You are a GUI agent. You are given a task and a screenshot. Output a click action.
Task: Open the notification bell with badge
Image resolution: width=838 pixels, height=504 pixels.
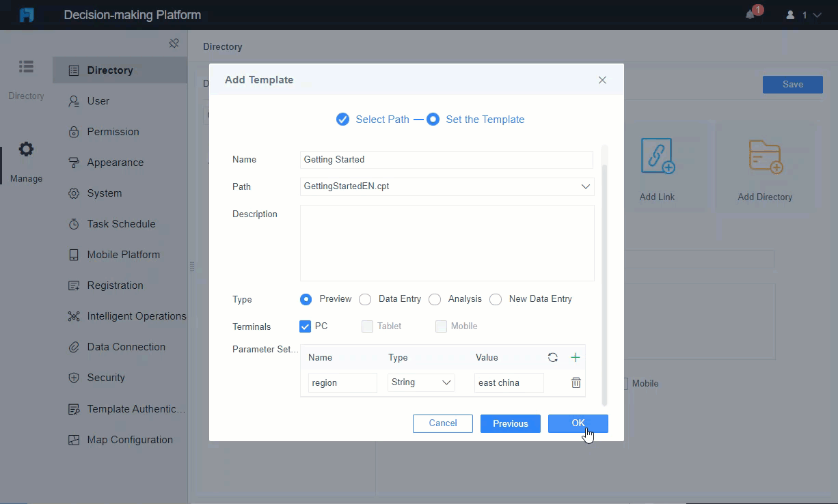pos(753,14)
